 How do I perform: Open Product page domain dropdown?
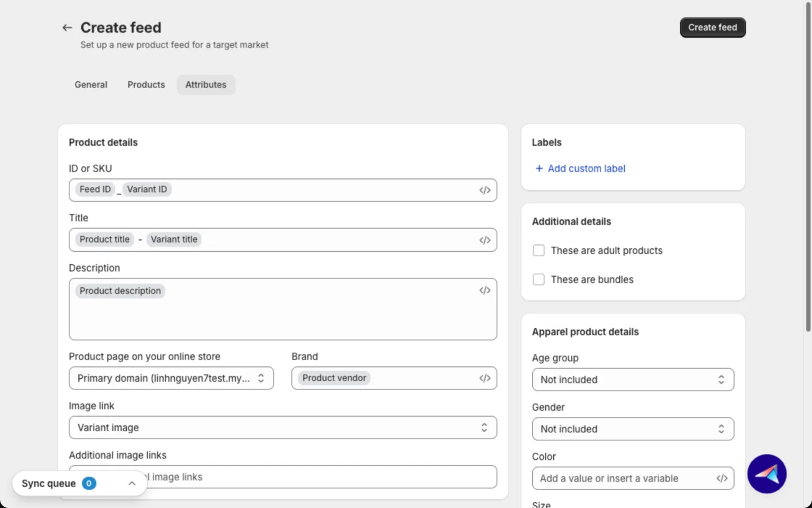click(171, 378)
